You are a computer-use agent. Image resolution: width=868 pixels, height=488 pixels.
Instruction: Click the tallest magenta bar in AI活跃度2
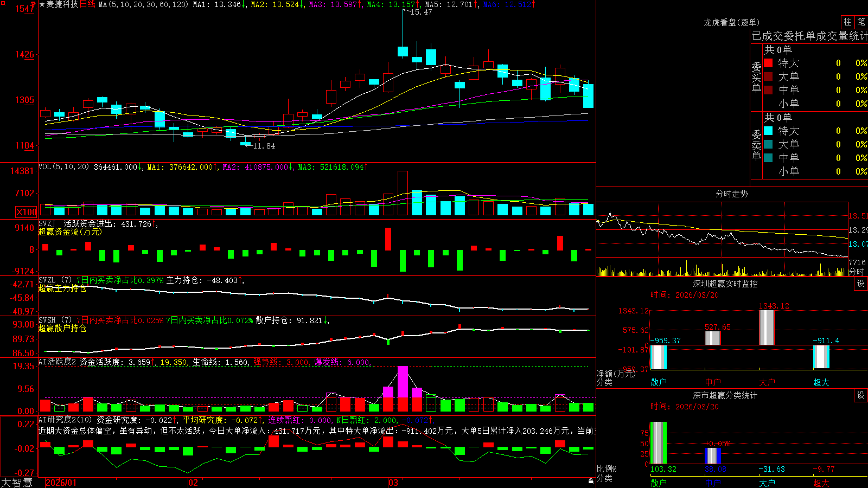(x=403, y=382)
